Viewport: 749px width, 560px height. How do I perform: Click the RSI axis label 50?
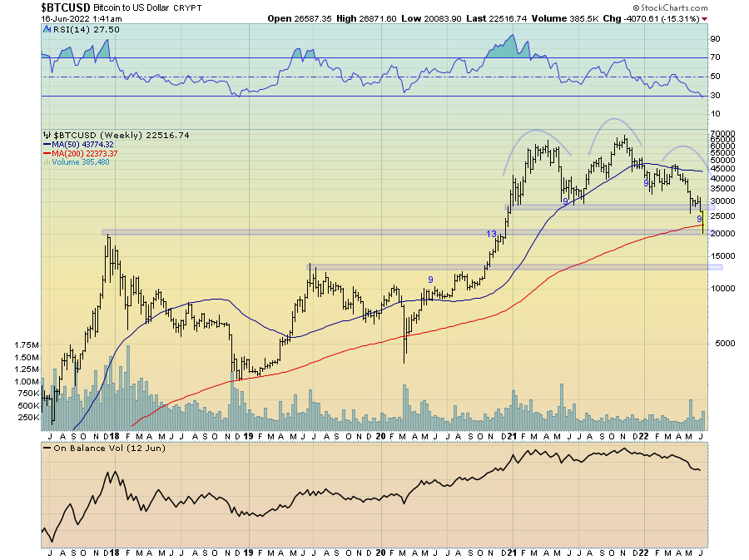tap(715, 77)
